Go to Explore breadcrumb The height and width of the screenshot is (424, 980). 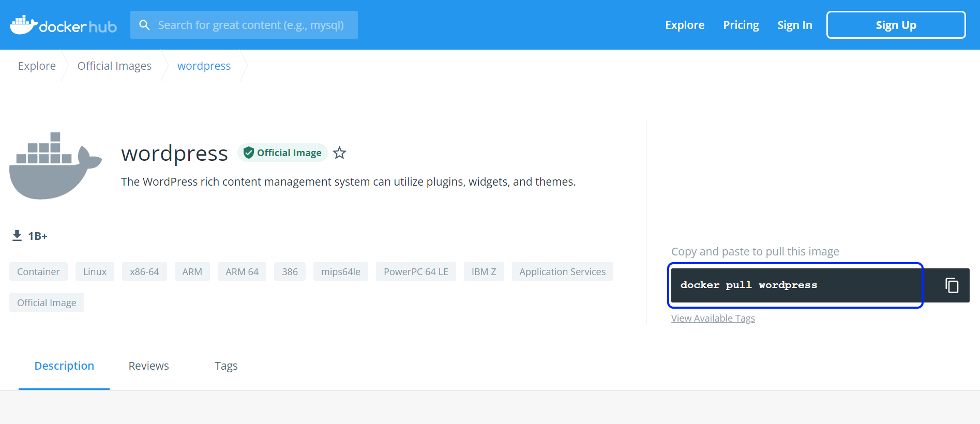(x=37, y=66)
